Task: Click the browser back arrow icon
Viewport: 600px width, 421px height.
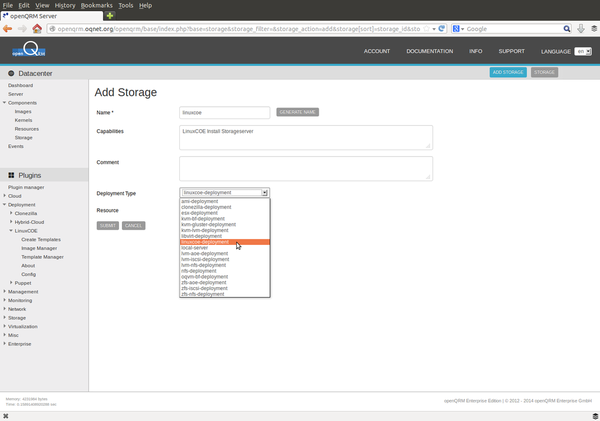Action: point(7,29)
